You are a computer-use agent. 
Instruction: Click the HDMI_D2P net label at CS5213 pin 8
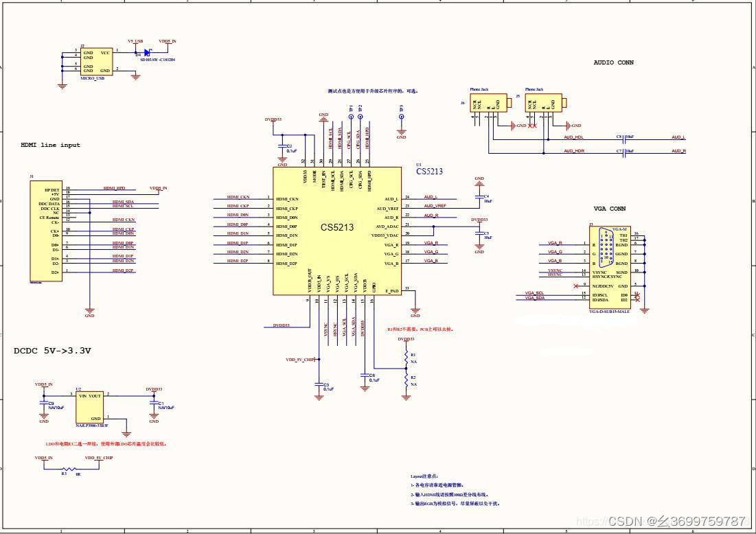(x=237, y=261)
